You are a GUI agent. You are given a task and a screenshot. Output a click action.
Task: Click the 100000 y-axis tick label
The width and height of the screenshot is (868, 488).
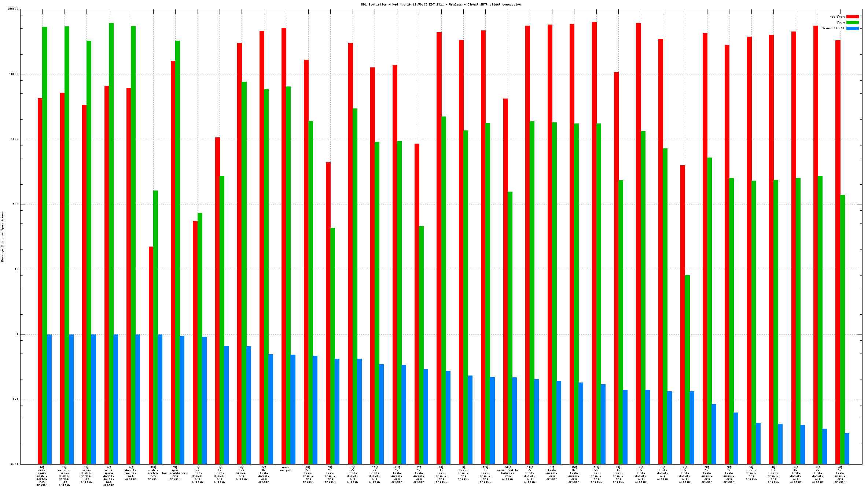click(13, 9)
